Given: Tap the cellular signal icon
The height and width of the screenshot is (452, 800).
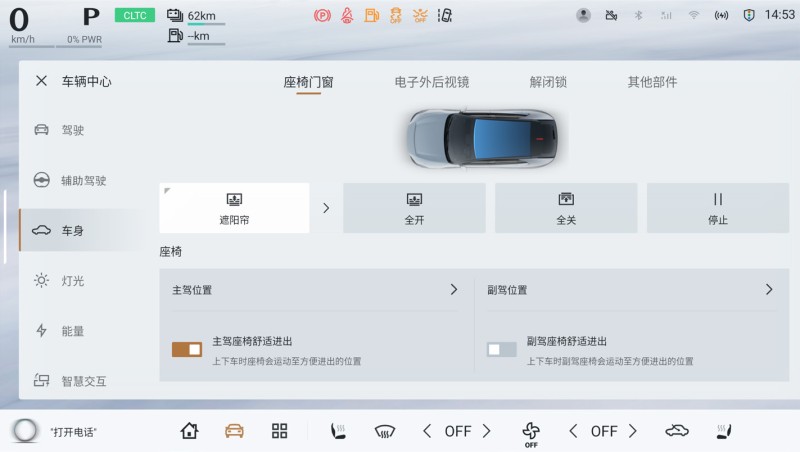Looking at the screenshot, I should tap(666, 15).
